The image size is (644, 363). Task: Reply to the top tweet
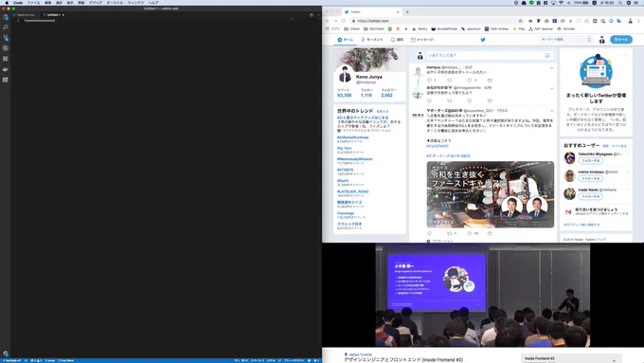pyautogui.click(x=430, y=81)
